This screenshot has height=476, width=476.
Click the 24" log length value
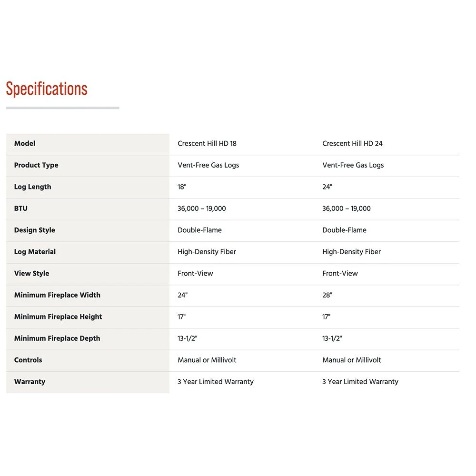327,187
